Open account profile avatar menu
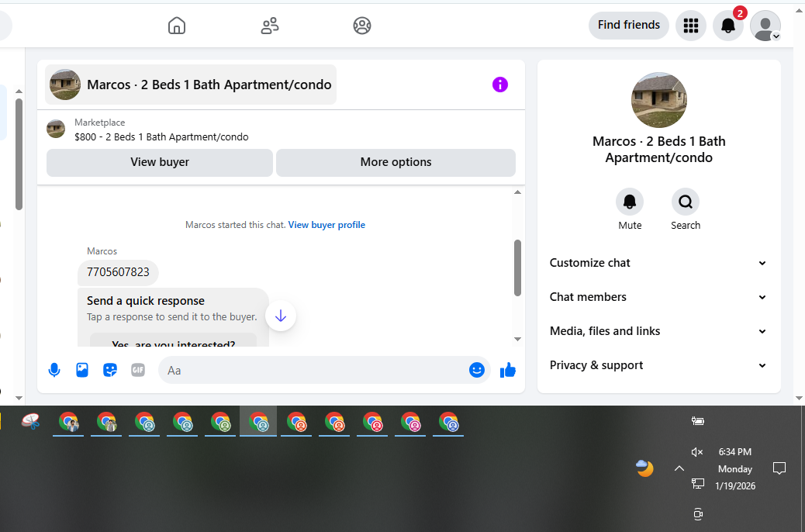 click(x=765, y=25)
